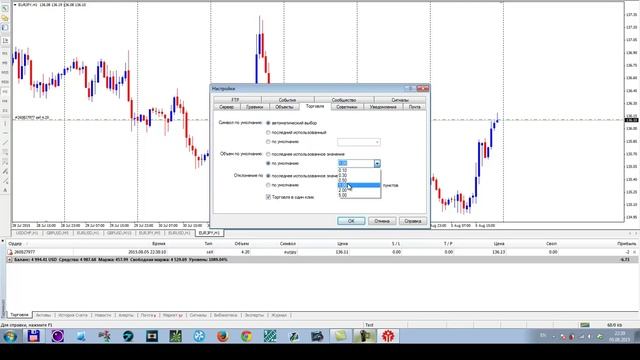The image size is (640, 360).
Task: Expand the balance summary row plus icon
Action: click(x=10, y=260)
